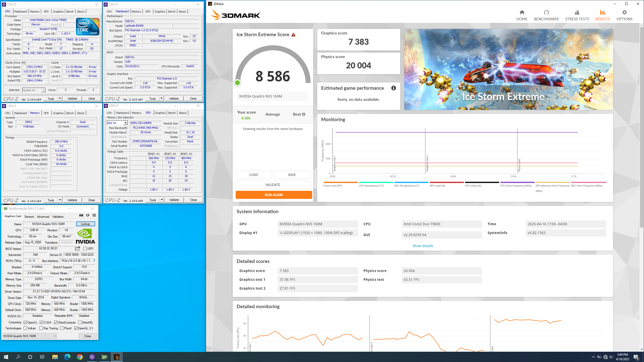Screen dimensions: 644x362
Task: Take a GPU-Z screenshot with the camera icon
Action: tap(81, 215)
